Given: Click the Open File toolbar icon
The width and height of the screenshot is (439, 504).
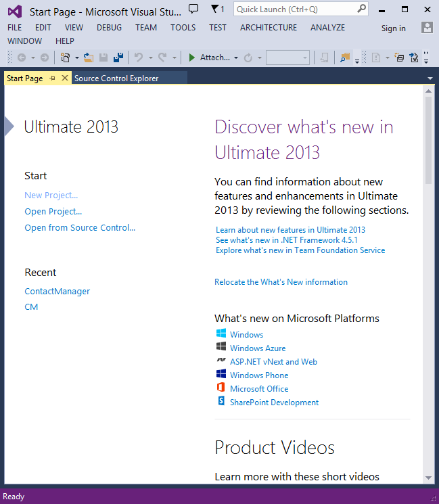Looking at the screenshot, I should [89, 58].
